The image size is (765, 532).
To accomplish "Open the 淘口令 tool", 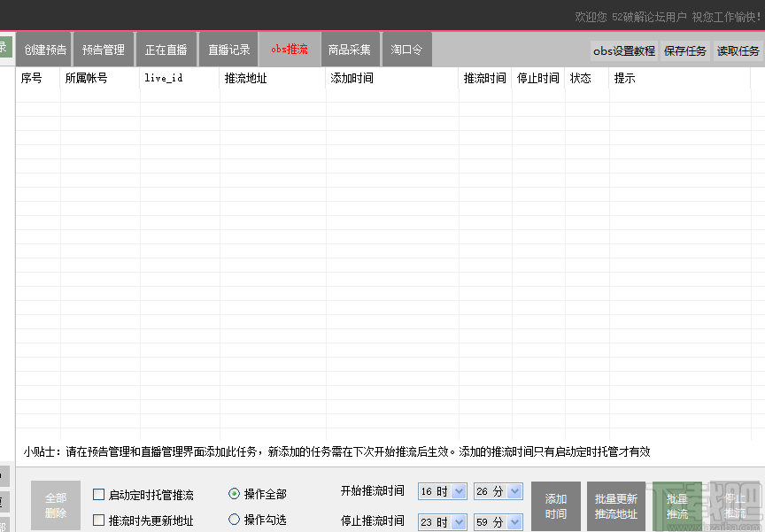I will [x=406, y=49].
